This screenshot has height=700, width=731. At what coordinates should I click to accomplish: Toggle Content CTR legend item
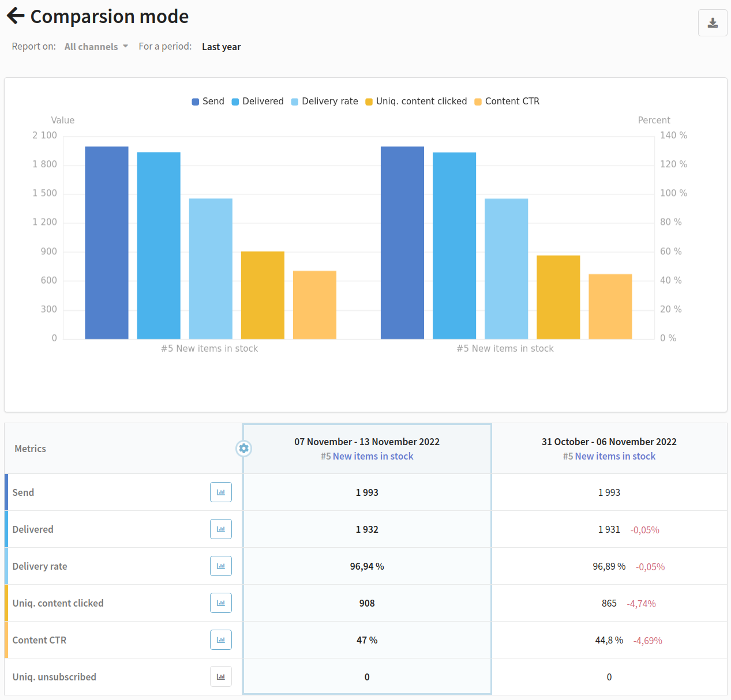tap(507, 101)
